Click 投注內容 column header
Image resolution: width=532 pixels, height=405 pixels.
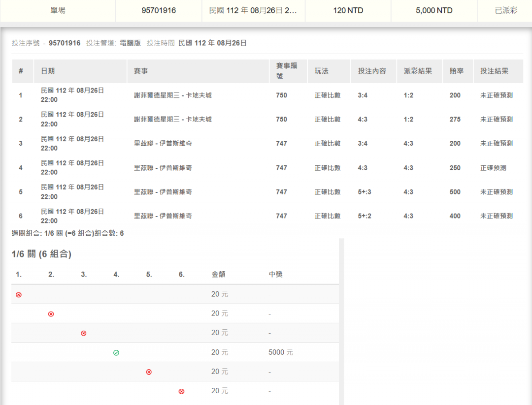pos(372,71)
